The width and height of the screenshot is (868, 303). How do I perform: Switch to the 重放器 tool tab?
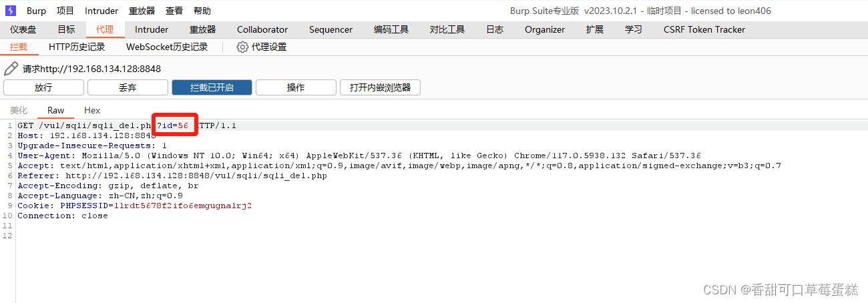pyautogui.click(x=202, y=29)
